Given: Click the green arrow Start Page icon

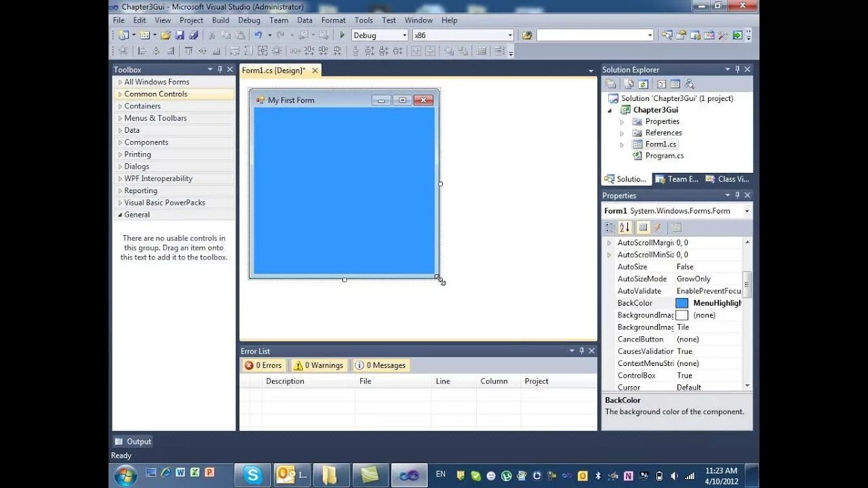Looking at the screenshot, I should click(x=737, y=35).
